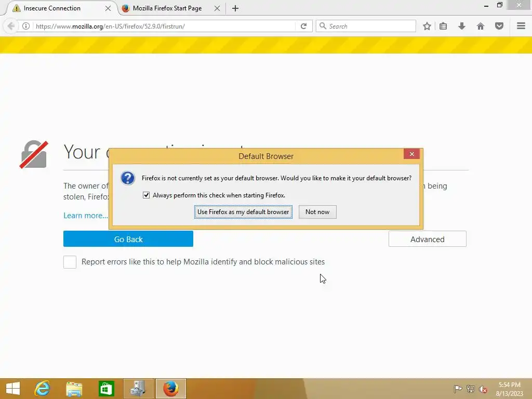Go to Firefox home page icon
532x399 pixels.
click(481, 26)
